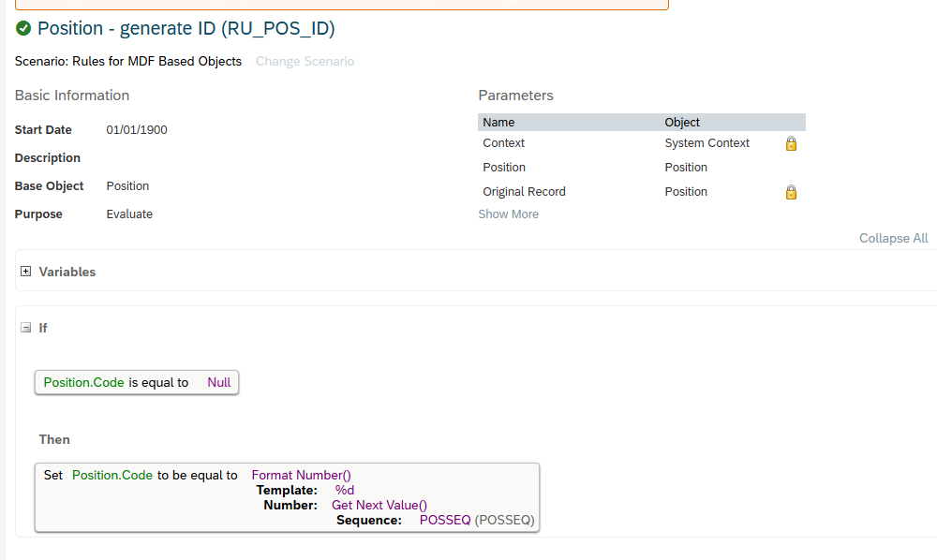This screenshot has width=937, height=560.
Task: Click the Start Date value 01/01/1900
Action: pos(137,130)
